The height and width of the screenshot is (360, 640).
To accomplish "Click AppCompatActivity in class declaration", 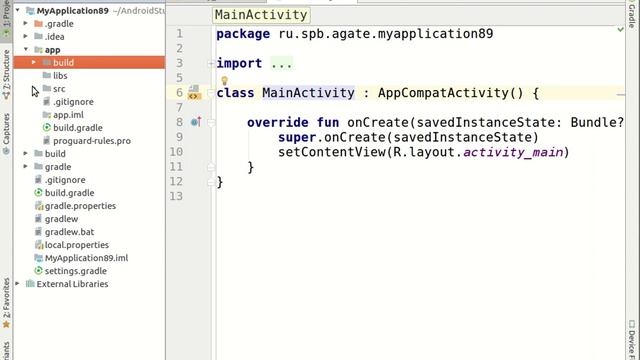I will click(x=443, y=93).
